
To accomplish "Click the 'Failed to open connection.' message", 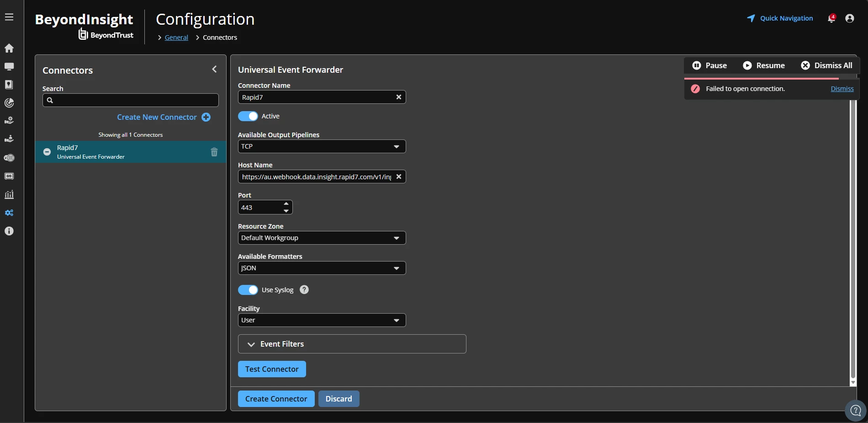I will tap(745, 89).
